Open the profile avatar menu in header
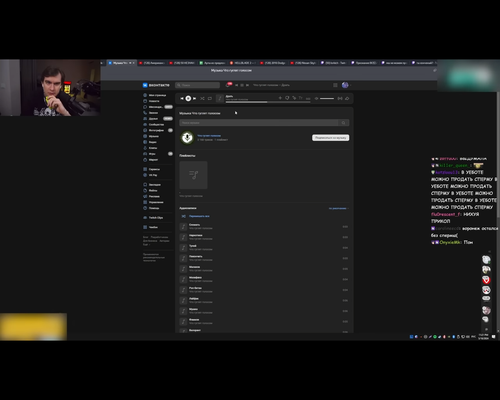Viewport: 500px width, 400px height. (345, 85)
